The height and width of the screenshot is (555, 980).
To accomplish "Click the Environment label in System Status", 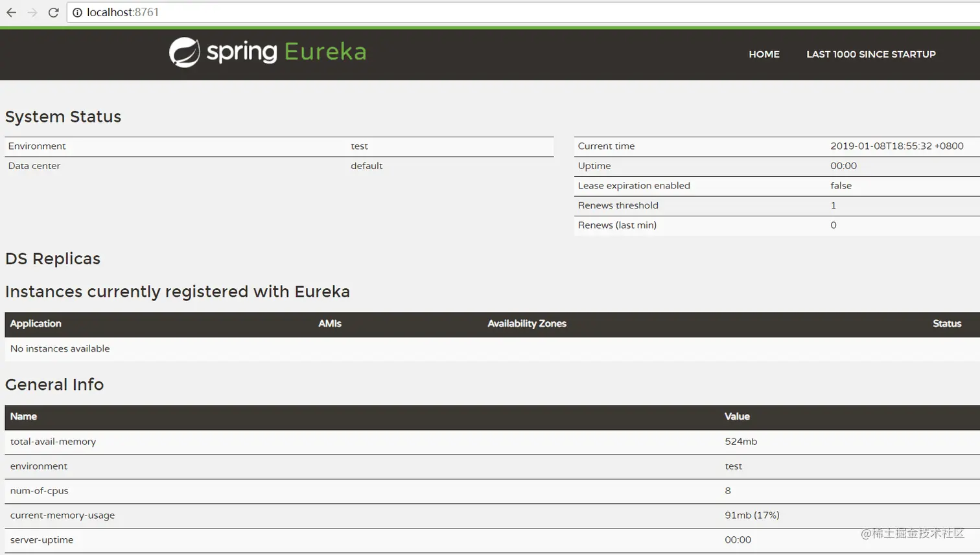I will [x=37, y=146].
